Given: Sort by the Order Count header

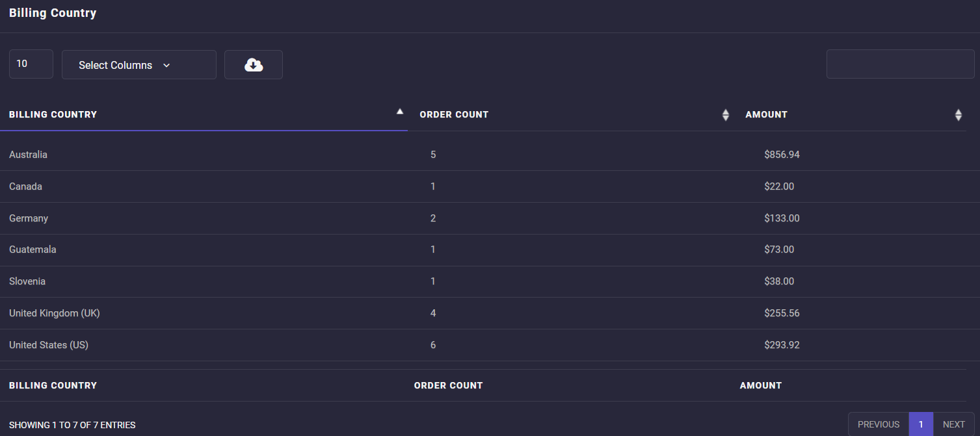Looking at the screenshot, I should [454, 115].
